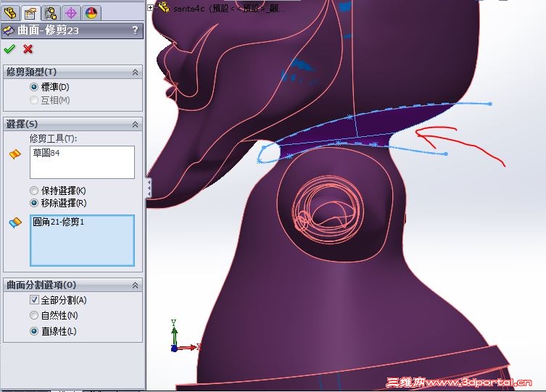The width and height of the screenshot is (546, 392).
Task: Cancel trim with the red X
Action: click(28, 49)
